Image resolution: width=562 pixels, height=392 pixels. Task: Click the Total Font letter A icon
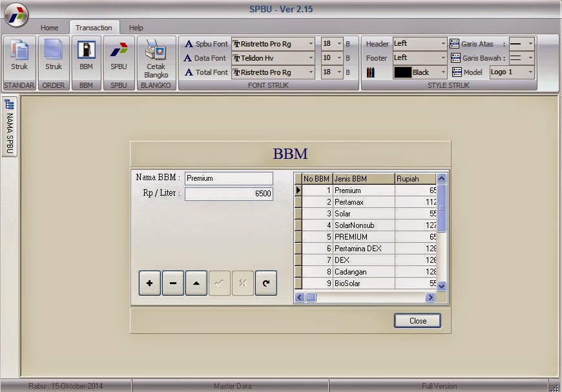coord(189,72)
